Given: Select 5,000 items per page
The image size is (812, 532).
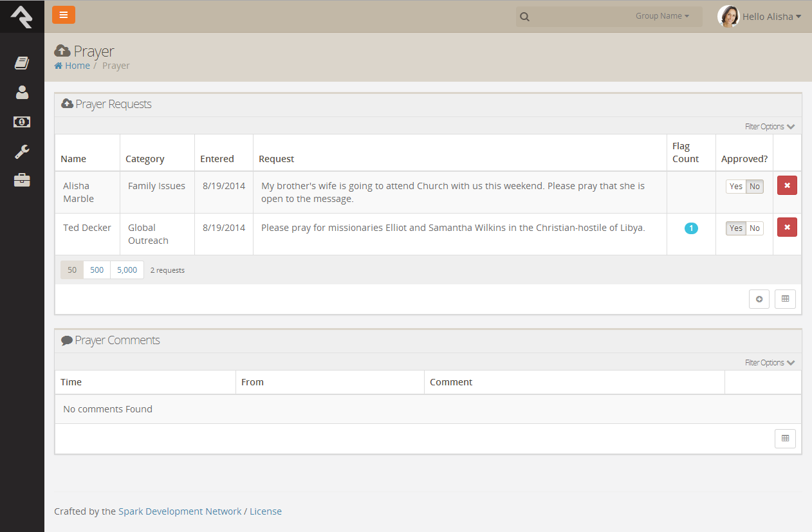Looking at the screenshot, I should [x=127, y=270].
